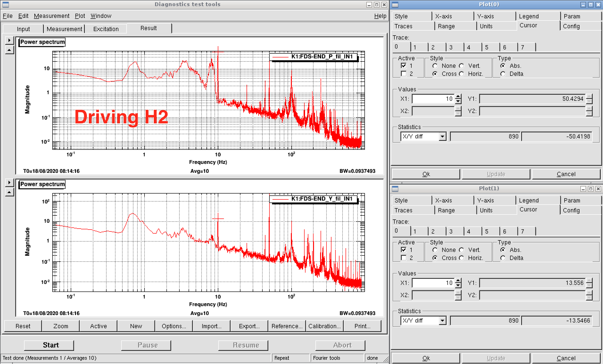The width and height of the screenshot is (603, 364).
Task: Check Active cursor 2 in Plot(1)
Action: (x=404, y=258)
